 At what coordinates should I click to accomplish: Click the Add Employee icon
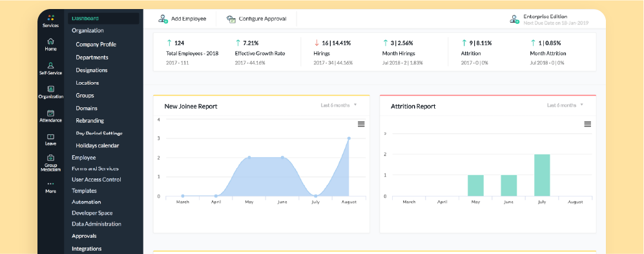click(163, 19)
